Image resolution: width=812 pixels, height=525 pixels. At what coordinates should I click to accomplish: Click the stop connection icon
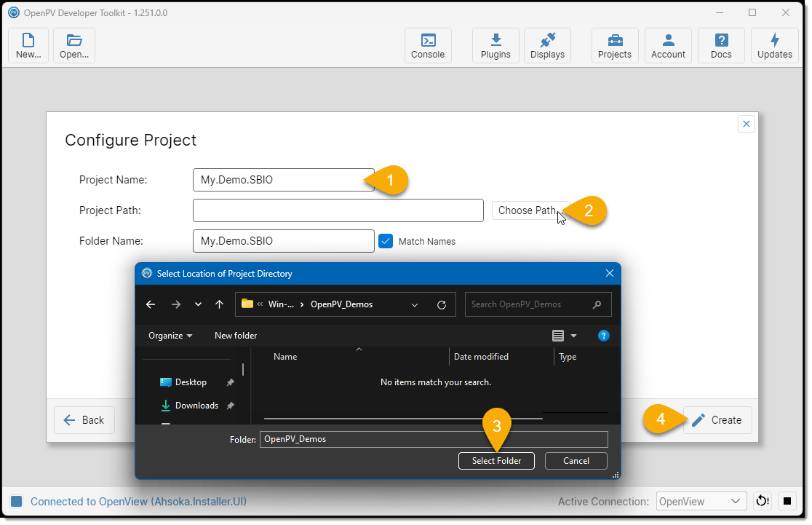click(x=787, y=501)
